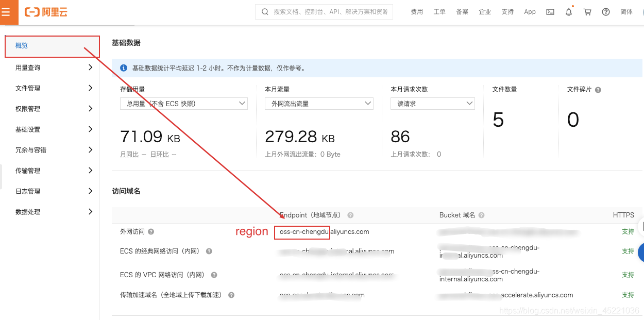Click 支持 in the ECS 的经典网络访问 row
The height and width of the screenshot is (320, 644).
tap(628, 251)
